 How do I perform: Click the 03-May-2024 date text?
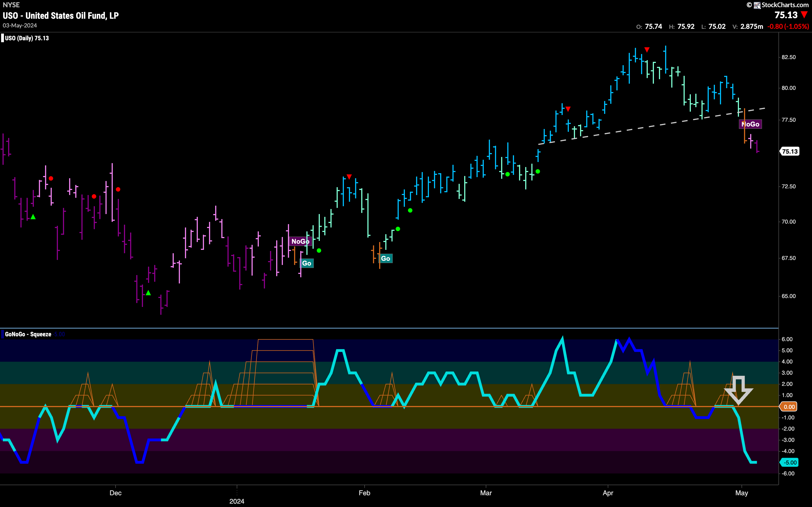coord(20,25)
